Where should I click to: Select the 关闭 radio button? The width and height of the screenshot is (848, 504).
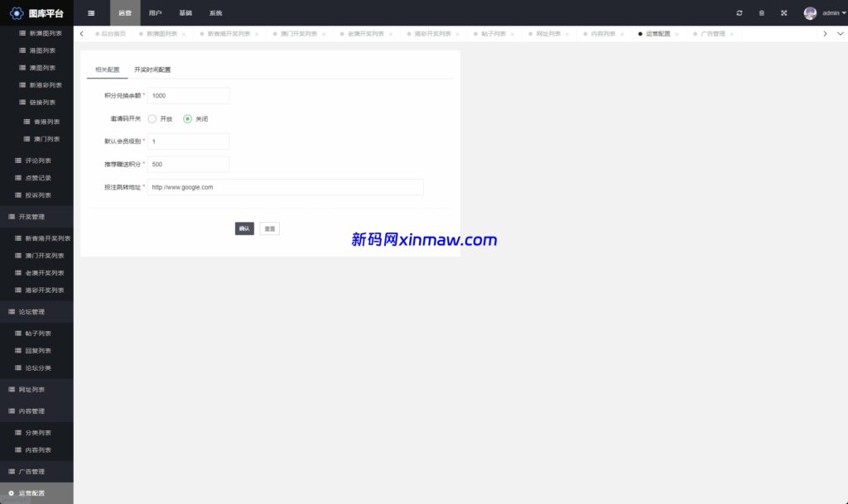[186, 118]
